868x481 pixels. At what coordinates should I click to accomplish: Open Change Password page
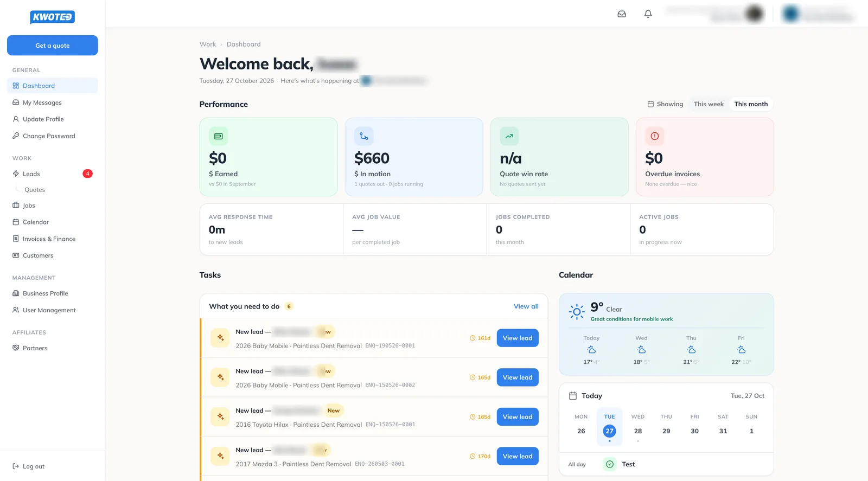[53, 136]
